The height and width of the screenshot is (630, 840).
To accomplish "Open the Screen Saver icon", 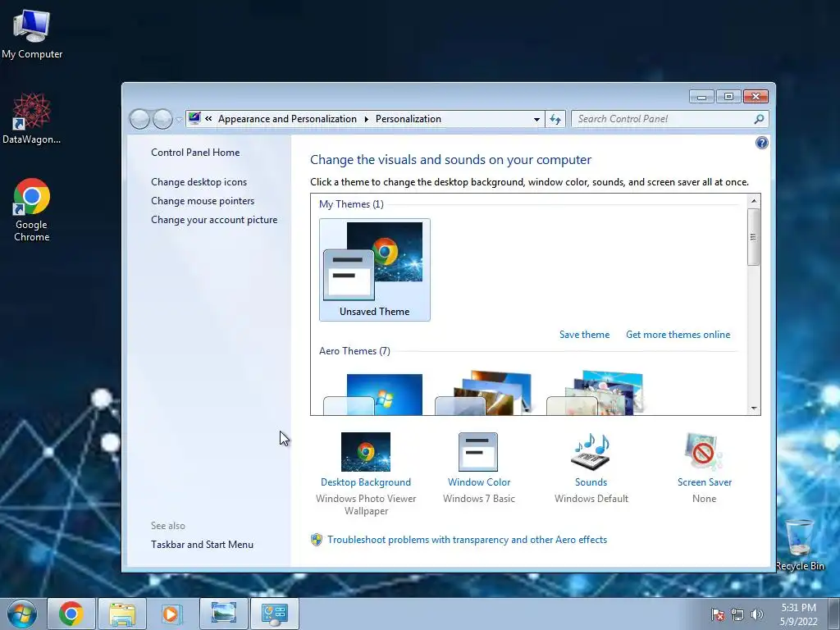I will pyautogui.click(x=703, y=452).
